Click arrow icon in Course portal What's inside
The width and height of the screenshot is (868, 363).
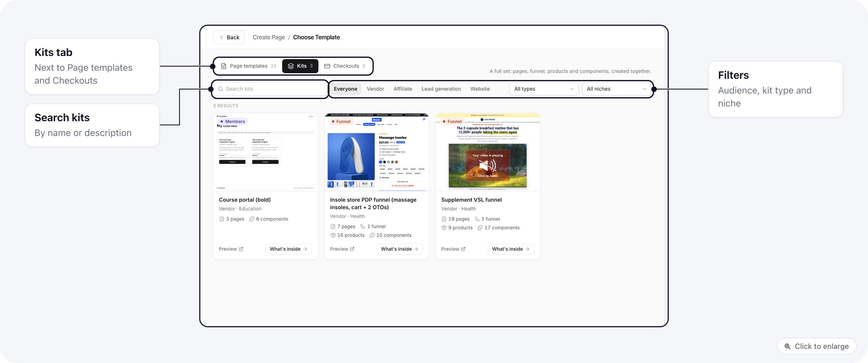click(305, 249)
